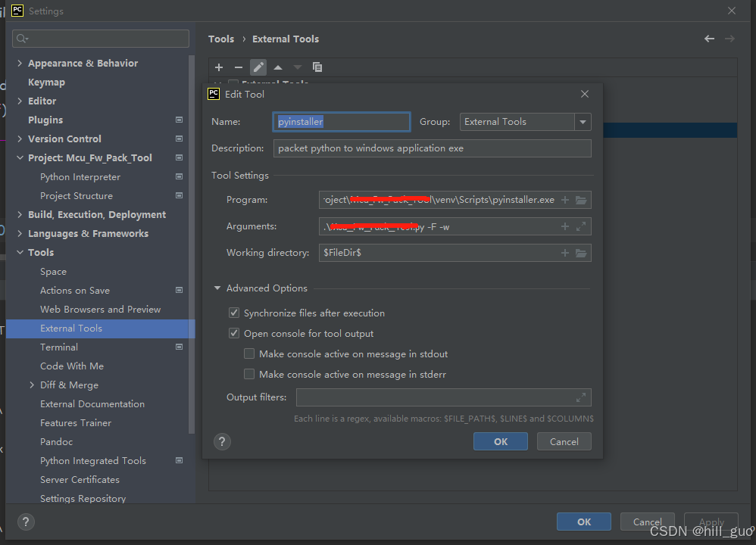Select the edit tool pencil icon
Screen dimensions: 756x545
[258, 67]
